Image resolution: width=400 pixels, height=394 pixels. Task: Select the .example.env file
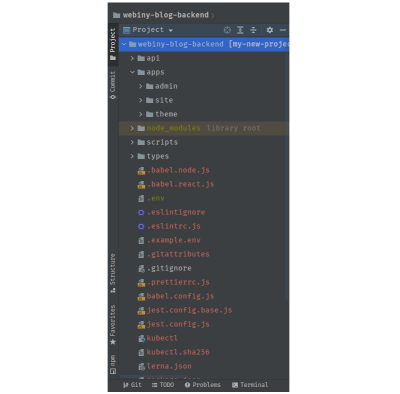174,240
